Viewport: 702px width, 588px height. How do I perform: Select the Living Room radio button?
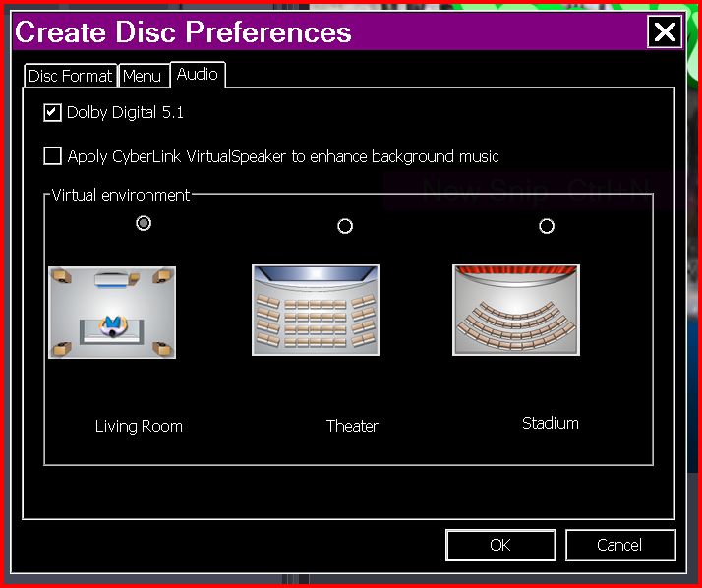click(144, 224)
